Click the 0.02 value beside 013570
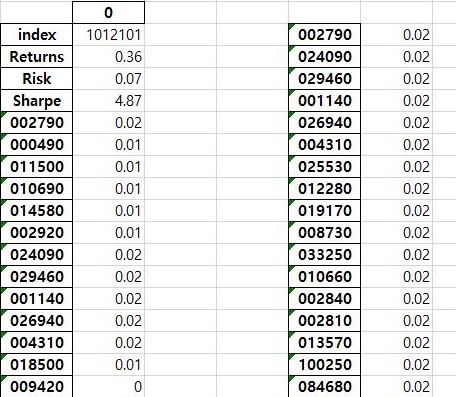The image size is (456, 397). [396, 342]
